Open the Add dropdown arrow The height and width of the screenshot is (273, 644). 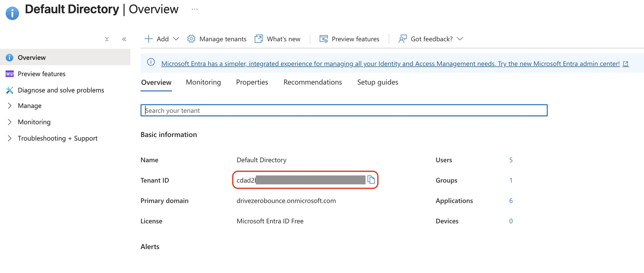click(x=176, y=39)
